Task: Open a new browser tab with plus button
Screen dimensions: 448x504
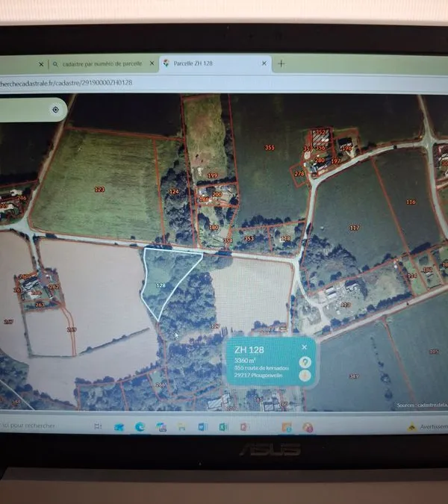Action: 281,63
